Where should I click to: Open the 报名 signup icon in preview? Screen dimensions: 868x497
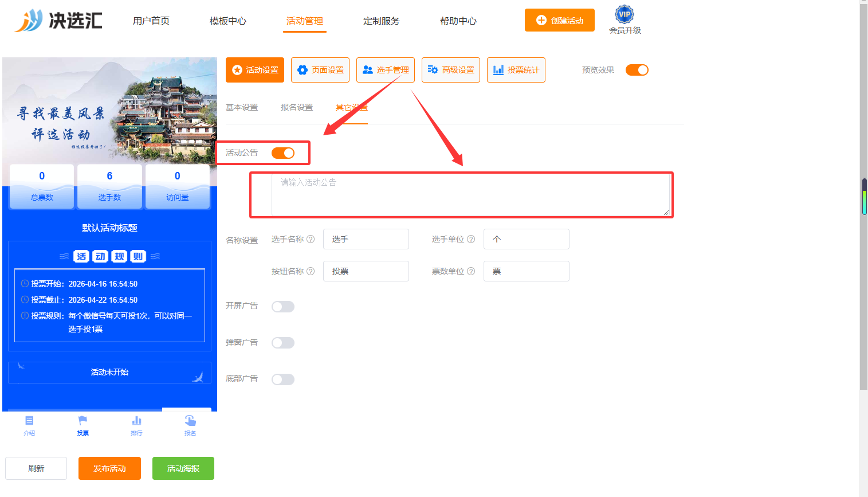(190, 421)
